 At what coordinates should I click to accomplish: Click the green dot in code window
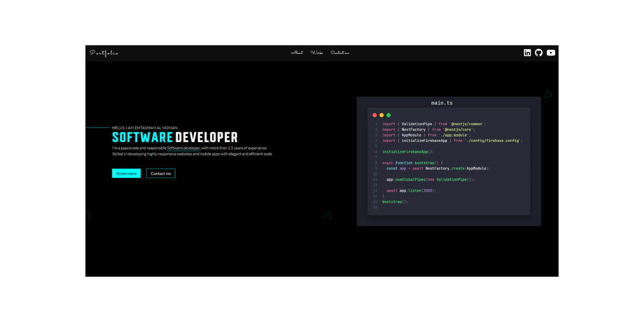[388, 115]
